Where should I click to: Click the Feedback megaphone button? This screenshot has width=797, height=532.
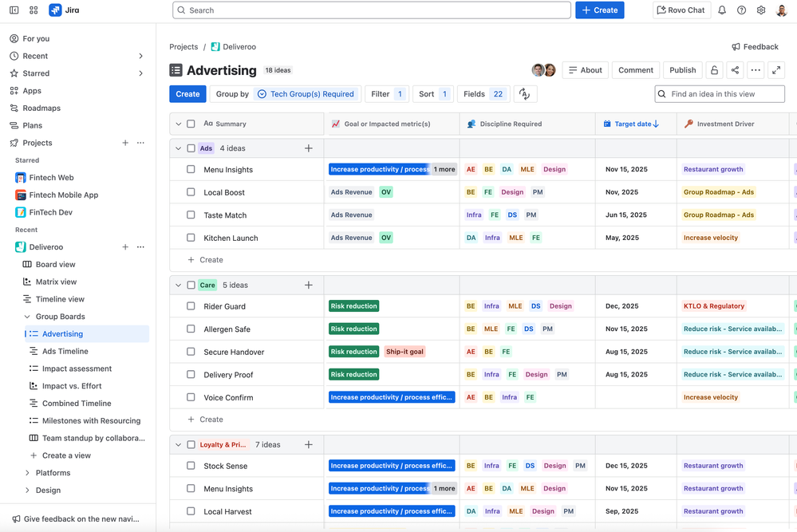(x=755, y=47)
